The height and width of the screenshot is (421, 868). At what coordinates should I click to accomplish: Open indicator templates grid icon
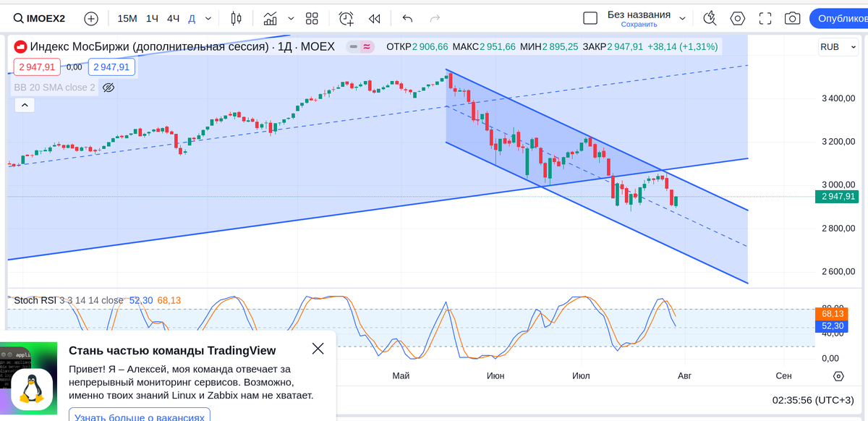pyautogui.click(x=312, y=18)
